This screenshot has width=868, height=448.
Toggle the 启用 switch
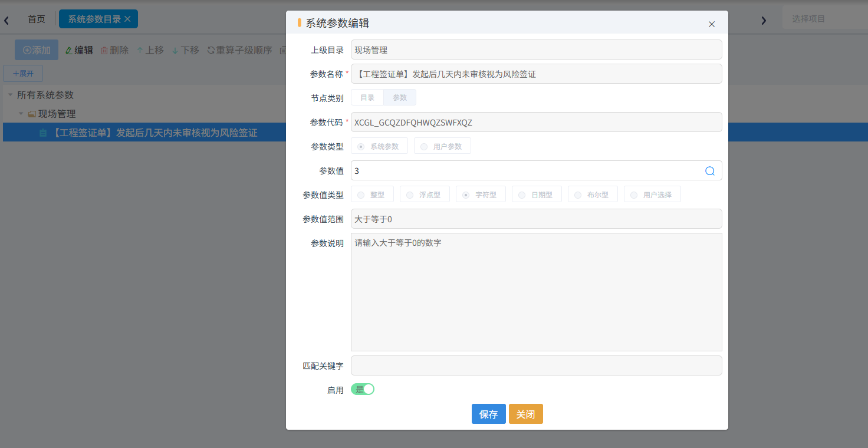click(363, 389)
